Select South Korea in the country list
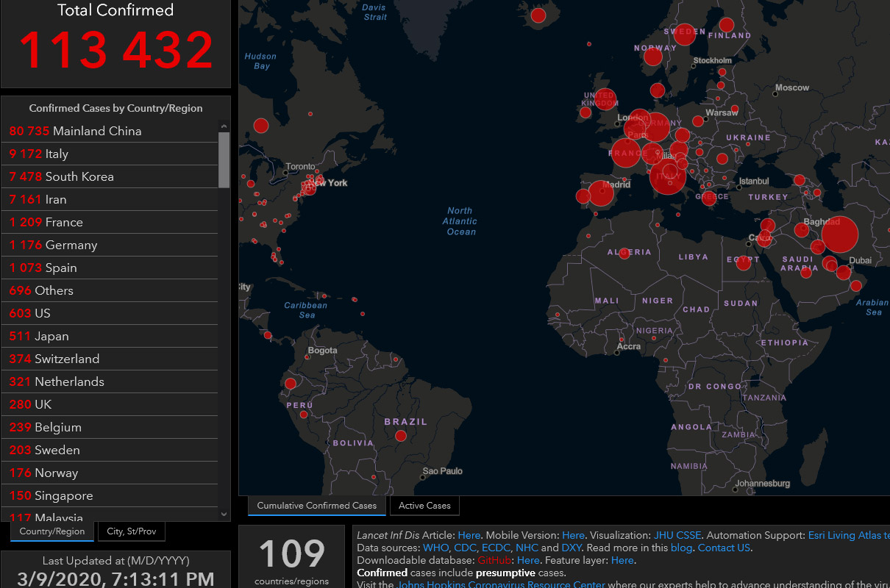Viewport: 890px width, 588px height. [110, 176]
